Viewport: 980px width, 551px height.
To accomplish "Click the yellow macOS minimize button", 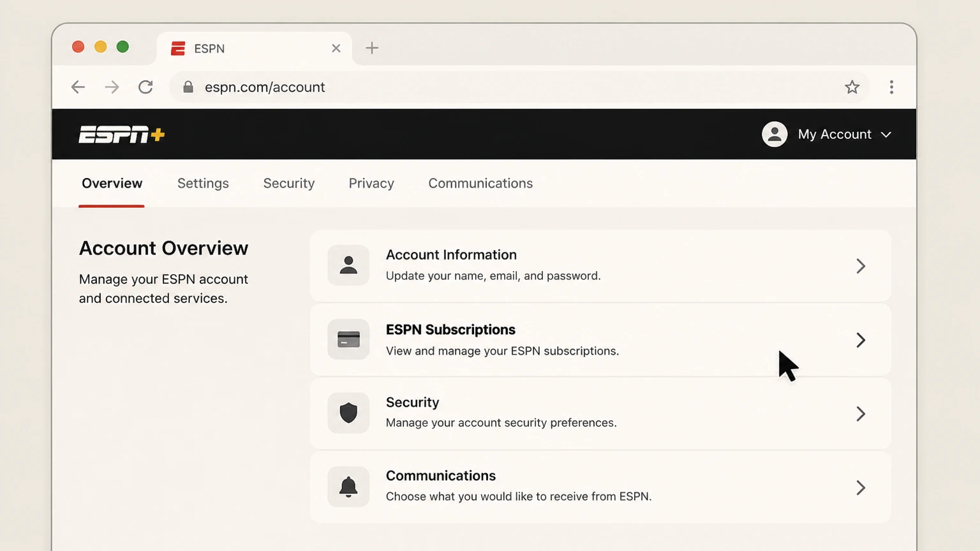I will [x=101, y=47].
